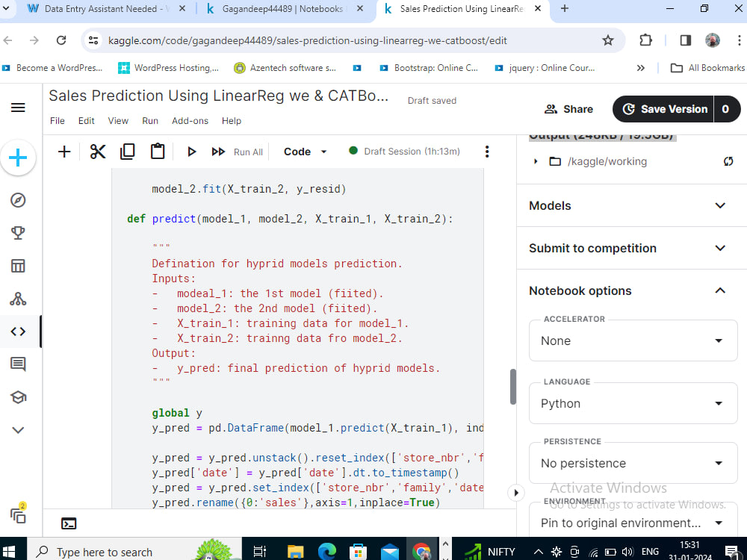Open the Accelerator dropdown set to None

633,340
